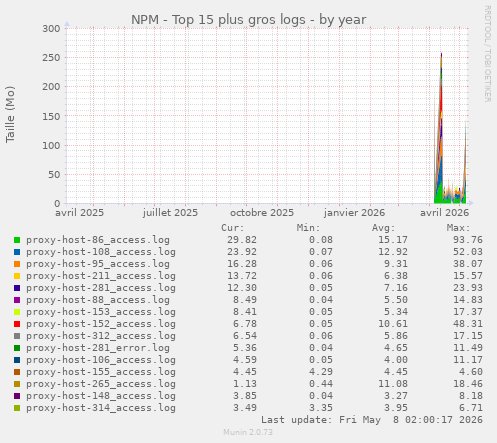Click the Avg: column header

click(x=383, y=228)
